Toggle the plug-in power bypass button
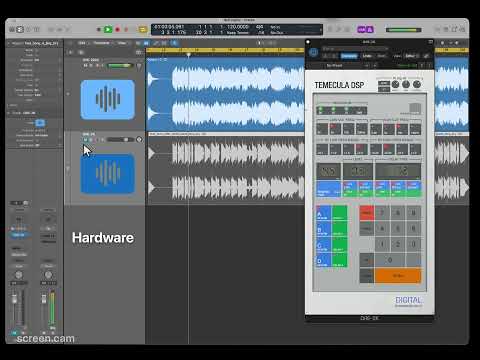 click(313, 52)
